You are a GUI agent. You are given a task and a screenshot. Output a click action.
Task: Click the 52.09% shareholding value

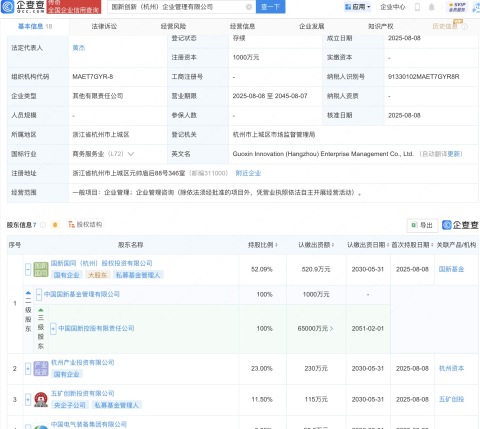[262, 269]
